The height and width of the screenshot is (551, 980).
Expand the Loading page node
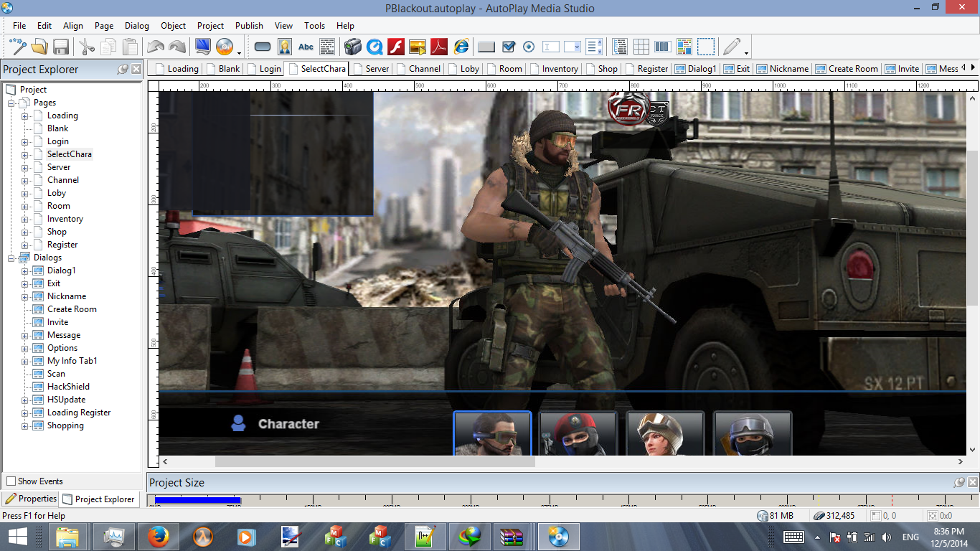(25, 116)
